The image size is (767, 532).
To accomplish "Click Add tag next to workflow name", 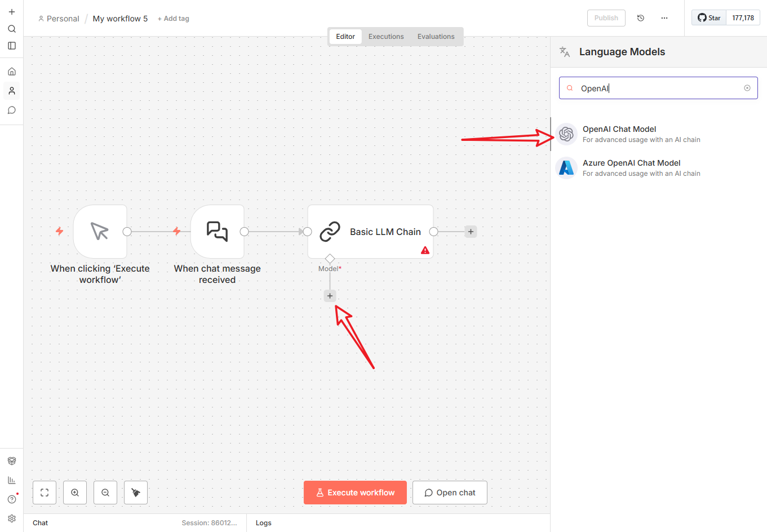I will click(x=174, y=19).
